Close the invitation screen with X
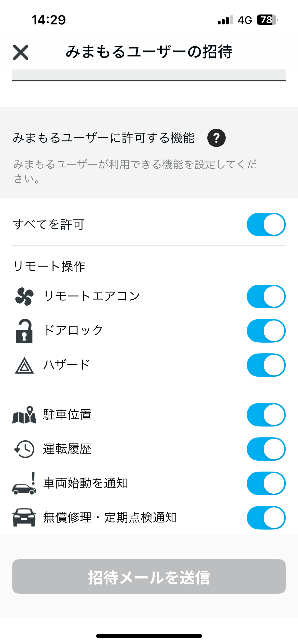Screen dimensions: 298x644 coord(21,52)
